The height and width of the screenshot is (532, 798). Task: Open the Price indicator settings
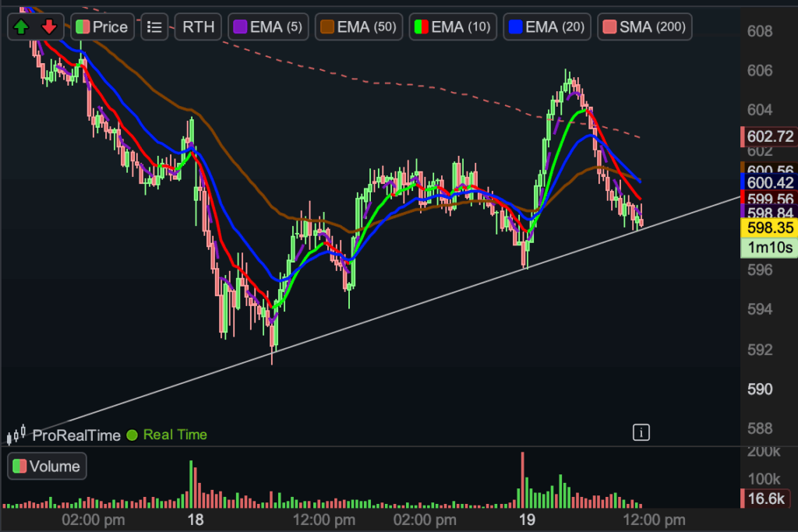[x=102, y=27]
